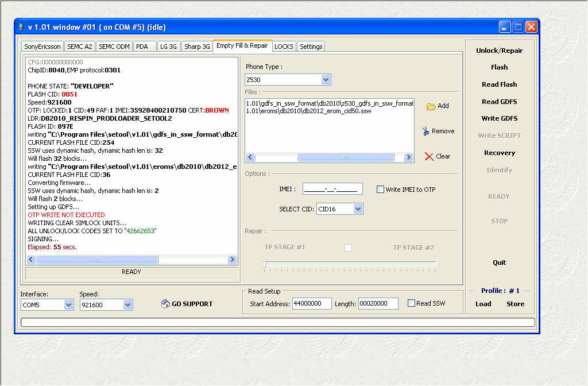Click the Write GDFS button
This screenshot has width=588, height=386.
pos(499,118)
